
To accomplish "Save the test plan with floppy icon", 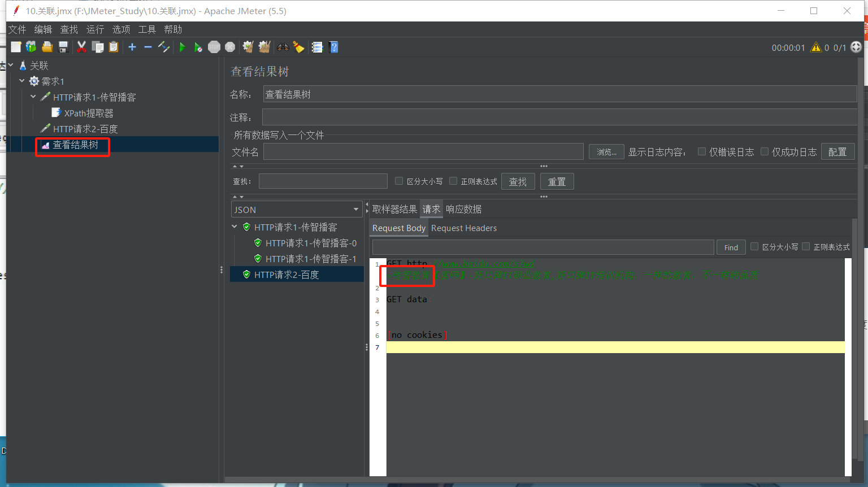I will tap(63, 47).
